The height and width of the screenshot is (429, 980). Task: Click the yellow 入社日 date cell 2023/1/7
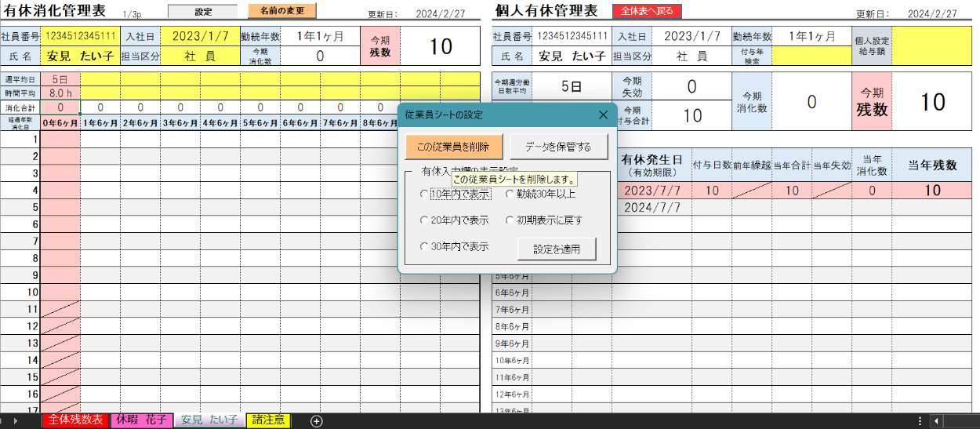pyautogui.click(x=201, y=37)
